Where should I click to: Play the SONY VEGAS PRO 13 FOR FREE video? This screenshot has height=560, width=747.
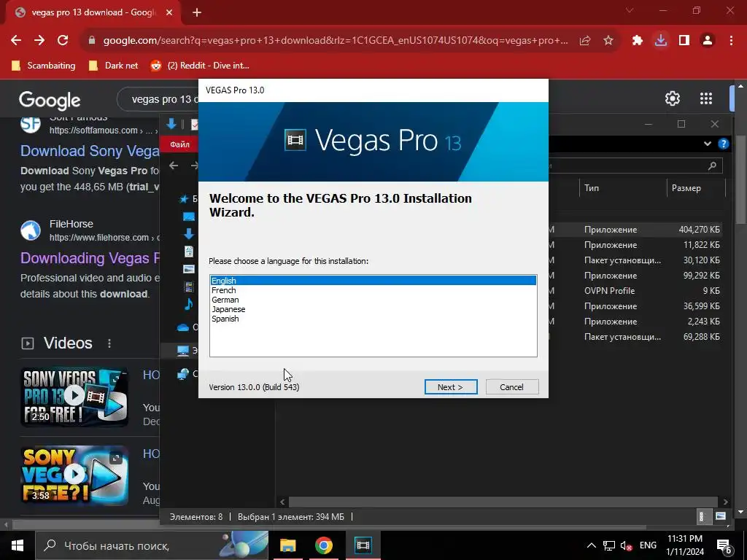point(74,396)
